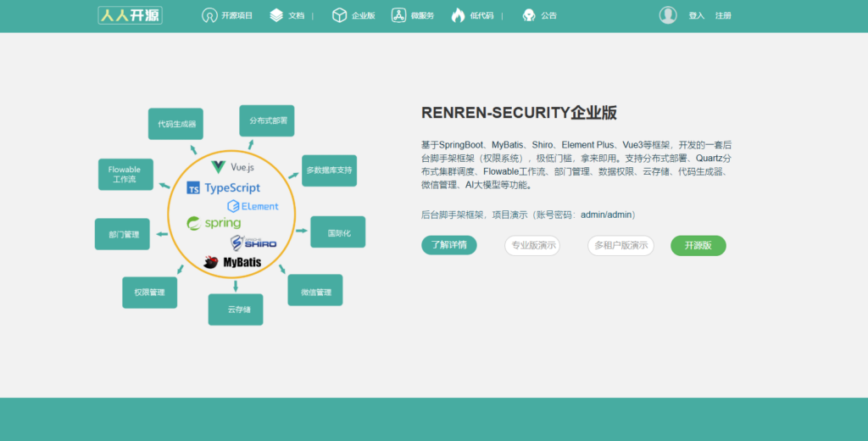Click the user avatar icon
The height and width of the screenshot is (441, 868).
point(668,15)
